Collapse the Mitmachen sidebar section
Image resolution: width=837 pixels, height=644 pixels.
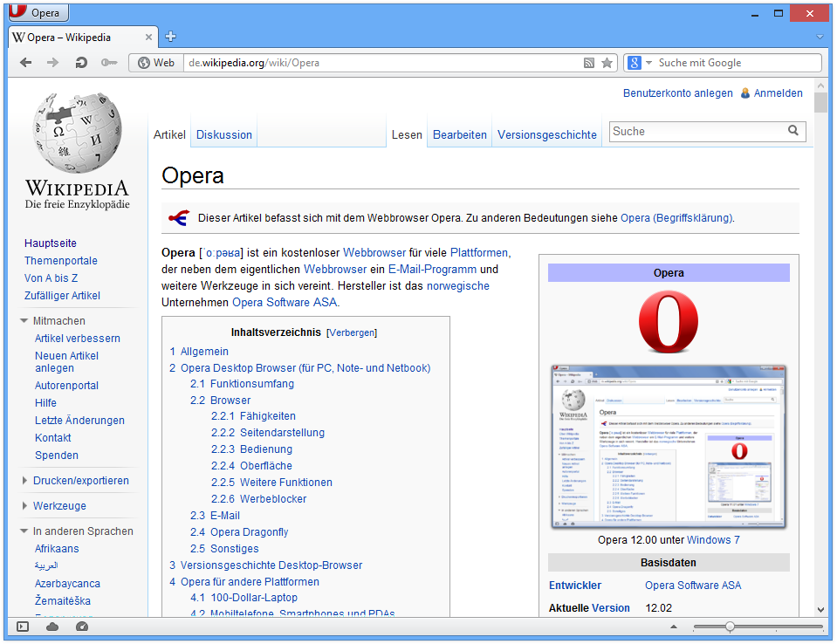(x=24, y=321)
